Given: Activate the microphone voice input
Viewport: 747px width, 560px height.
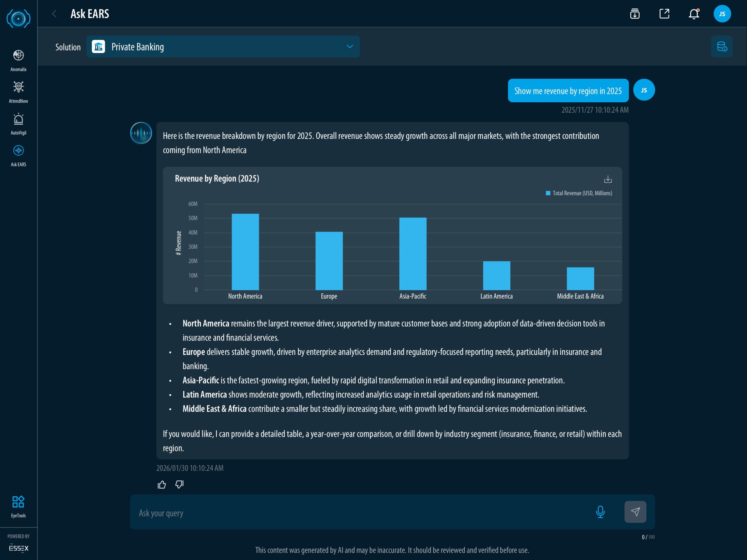Looking at the screenshot, I should (x=600, y=512).
